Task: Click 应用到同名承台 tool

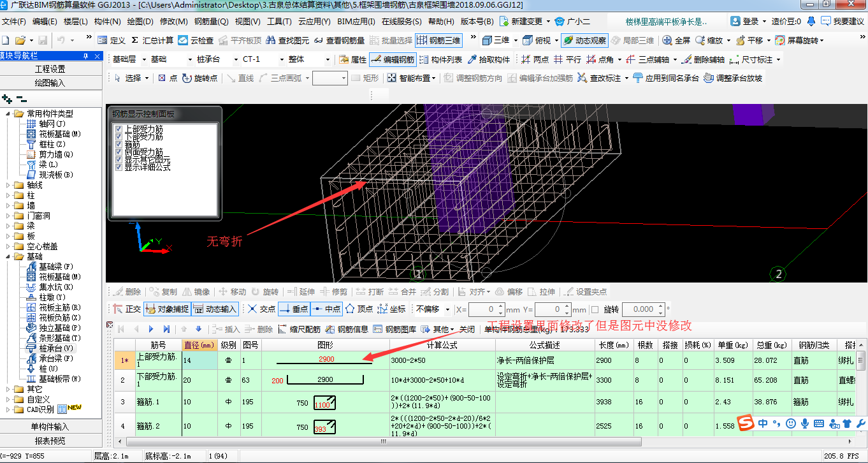Action: (x=665, y=78)
